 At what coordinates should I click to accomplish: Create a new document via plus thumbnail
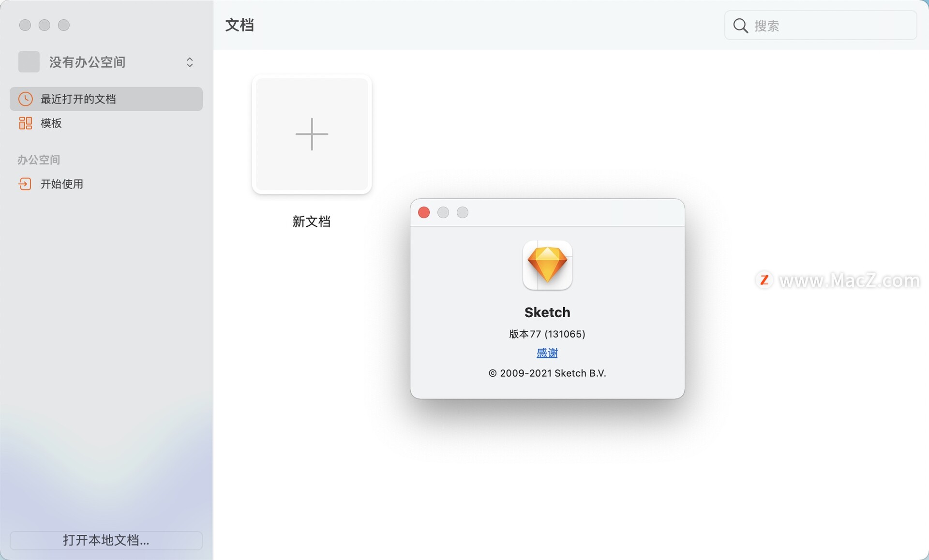tap(312, 134)
